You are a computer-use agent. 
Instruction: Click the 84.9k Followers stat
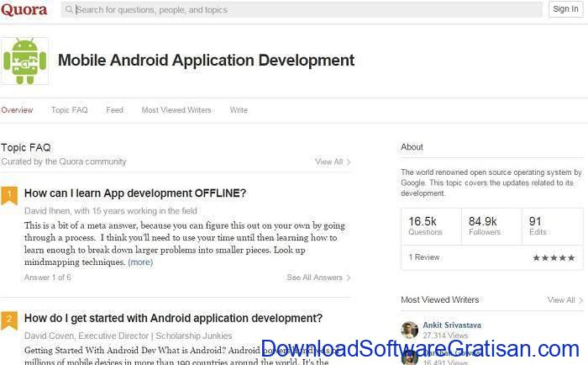491,226
